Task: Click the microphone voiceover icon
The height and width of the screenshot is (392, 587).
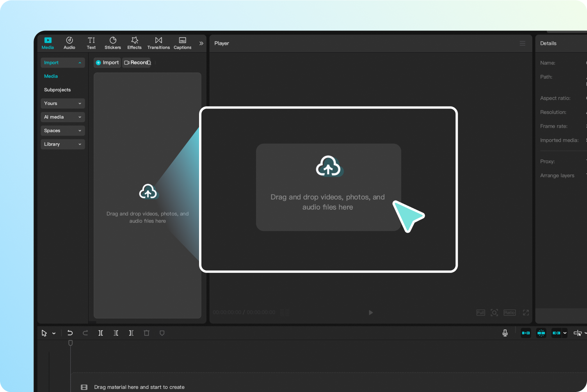Action: point(505,333)
